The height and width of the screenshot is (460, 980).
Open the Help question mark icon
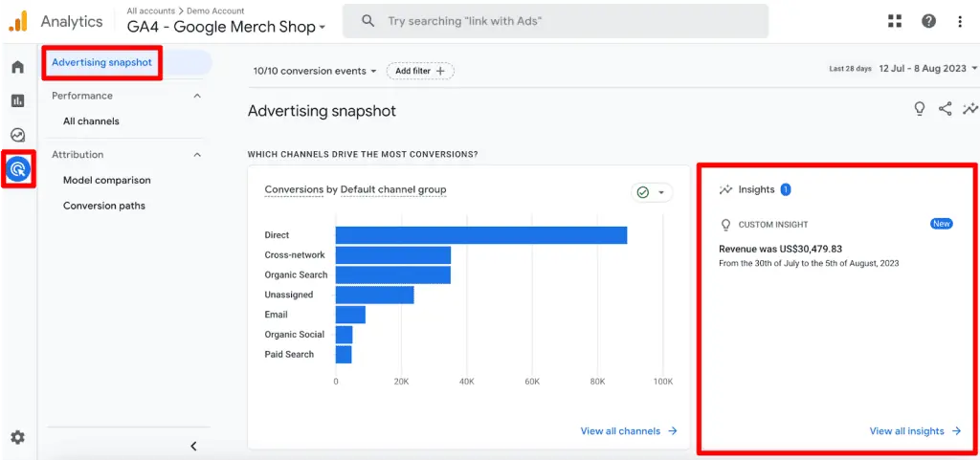point(928,21)
